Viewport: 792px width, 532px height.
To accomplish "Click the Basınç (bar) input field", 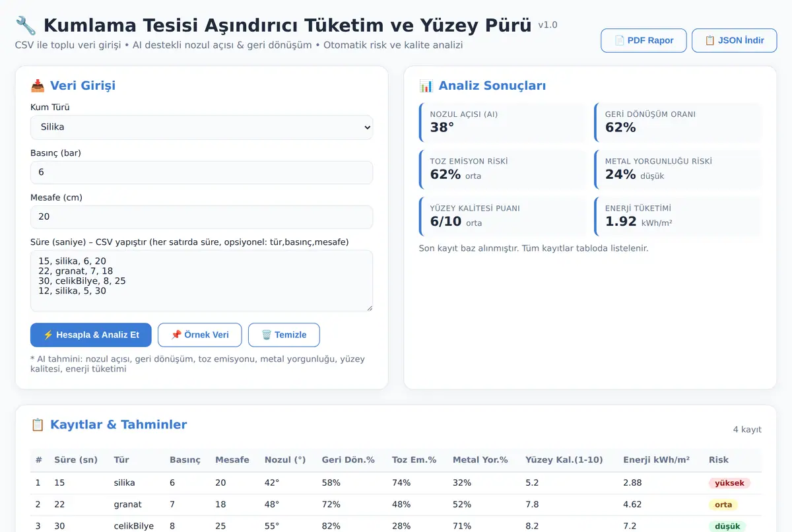I will click(201, 172).
